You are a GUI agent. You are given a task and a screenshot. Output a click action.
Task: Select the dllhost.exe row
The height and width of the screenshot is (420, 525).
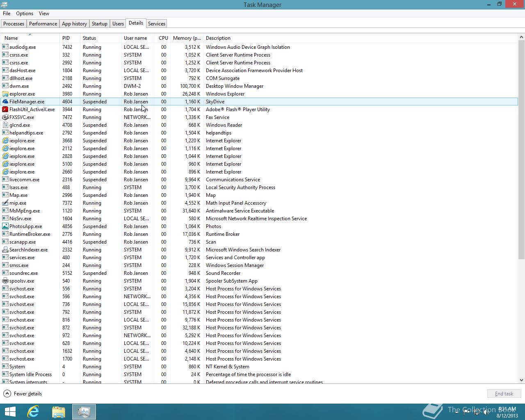pos(259,78)
